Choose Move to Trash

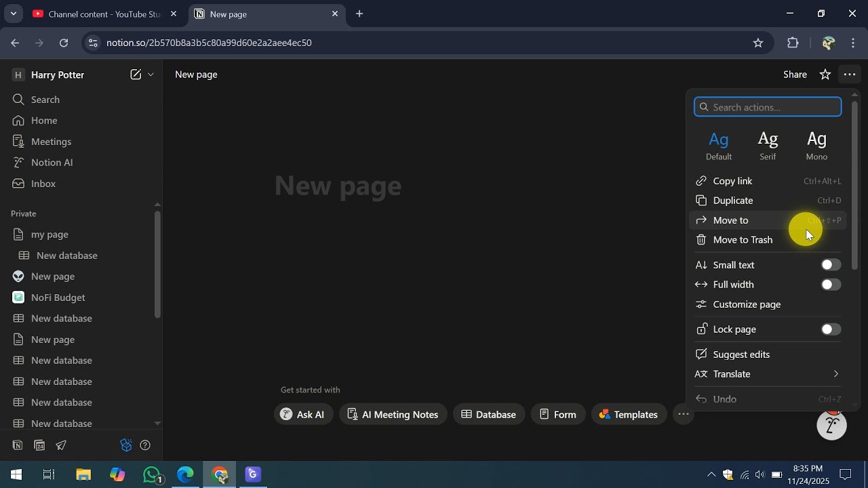768,240
